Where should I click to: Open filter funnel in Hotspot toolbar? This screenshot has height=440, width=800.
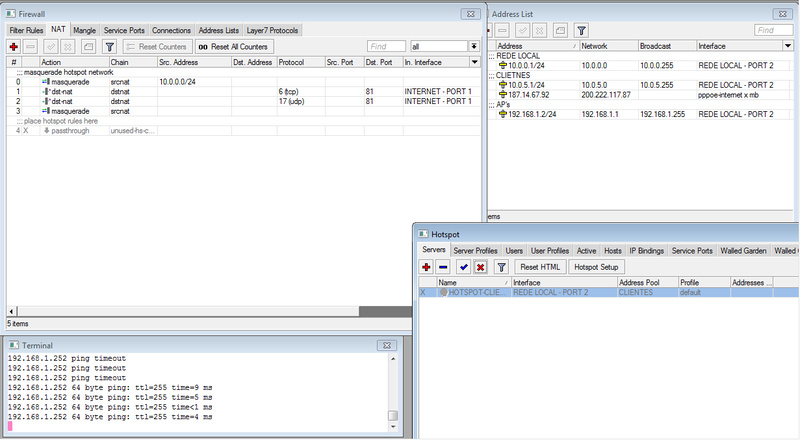click(x=502, y=267)
